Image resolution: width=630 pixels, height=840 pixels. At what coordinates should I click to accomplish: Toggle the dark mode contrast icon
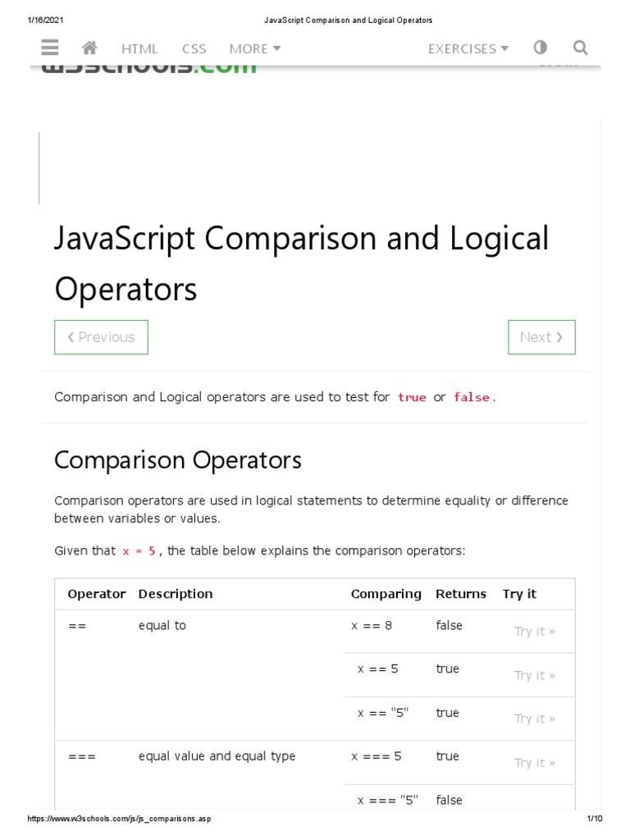(541, 48)
